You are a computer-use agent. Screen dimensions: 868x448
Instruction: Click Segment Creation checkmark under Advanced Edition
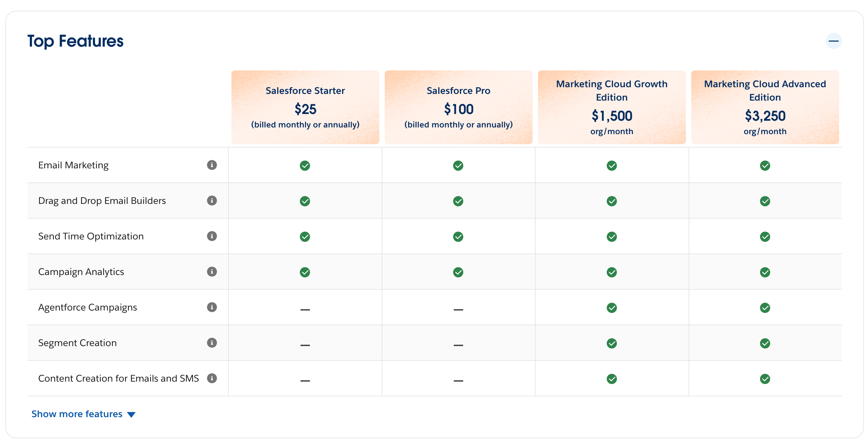765,344
